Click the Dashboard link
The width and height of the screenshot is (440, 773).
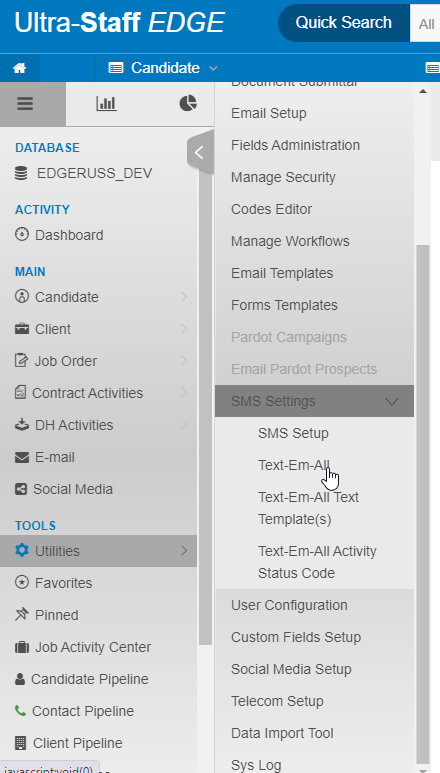pos(69,235)
